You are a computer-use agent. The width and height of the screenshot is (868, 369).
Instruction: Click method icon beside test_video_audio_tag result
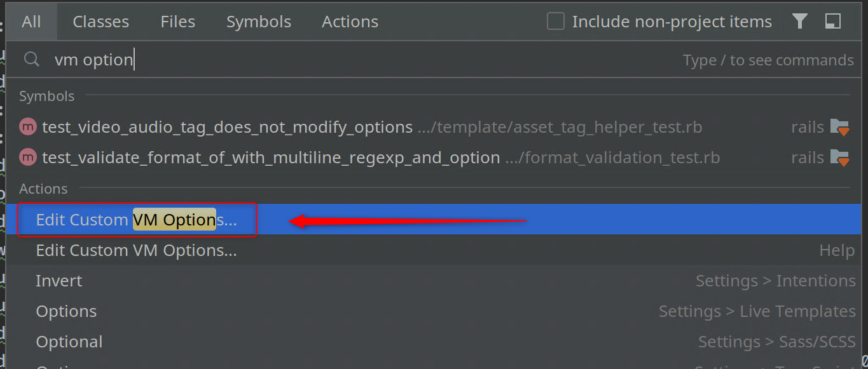click(x=27, y=126)
